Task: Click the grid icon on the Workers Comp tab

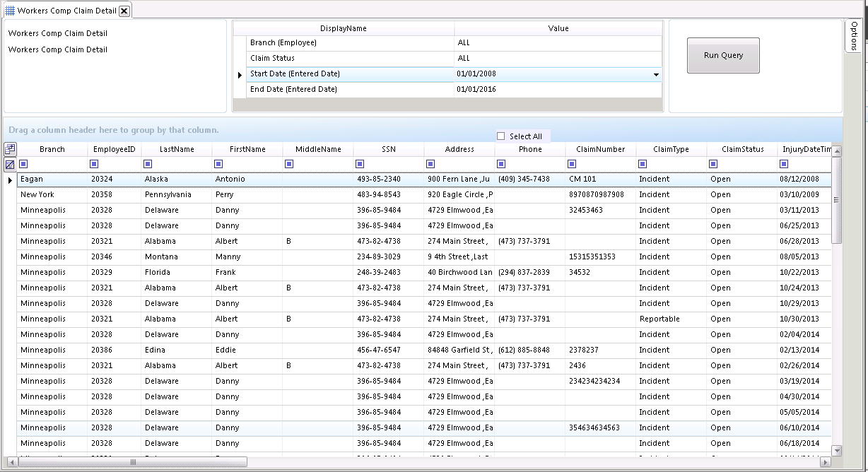Action: coord(10,11)
